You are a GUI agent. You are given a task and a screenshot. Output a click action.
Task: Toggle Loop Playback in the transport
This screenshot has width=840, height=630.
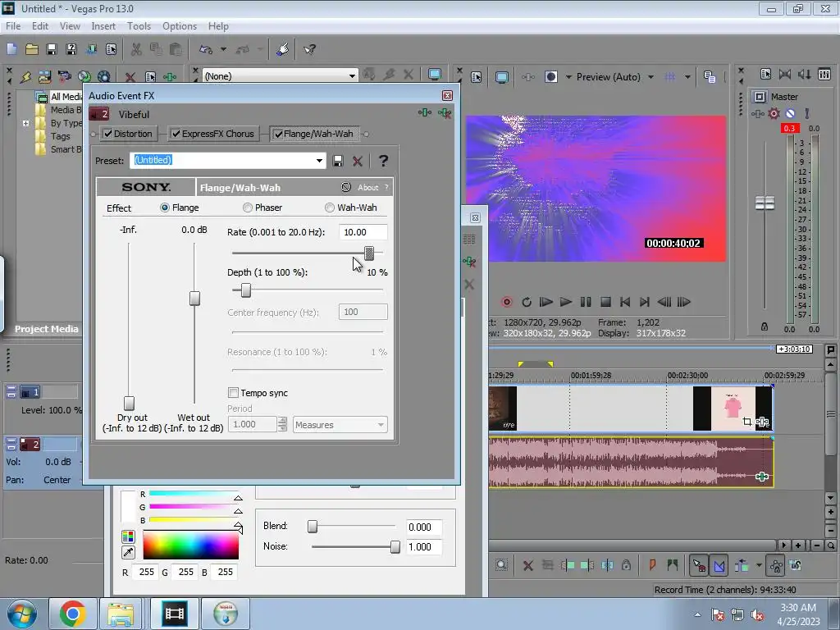(x=526, y=302)
